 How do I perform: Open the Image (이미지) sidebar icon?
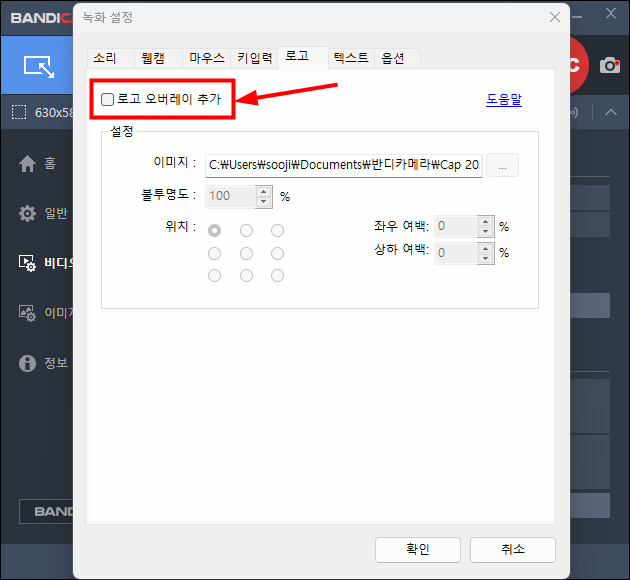click(x=28, y=312)
